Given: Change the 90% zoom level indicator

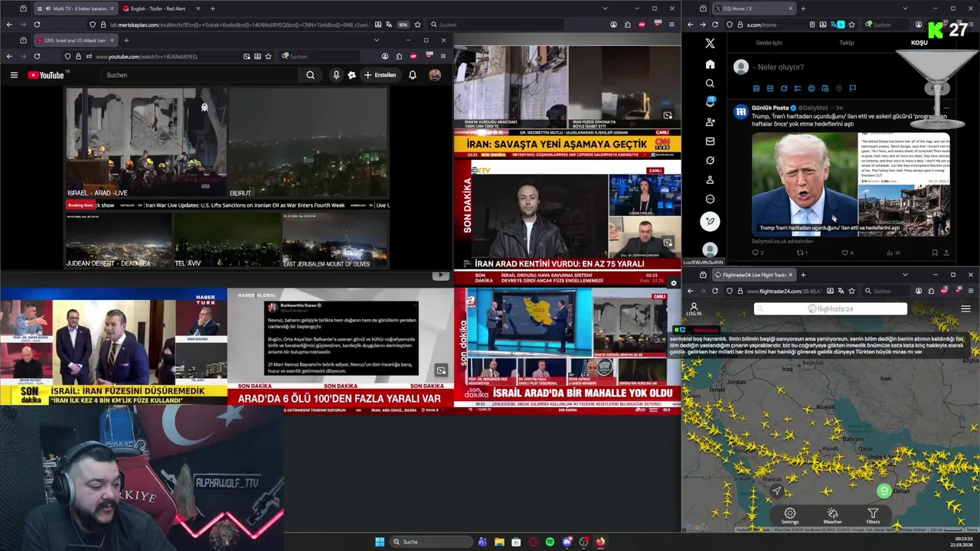Looking at the screenshot, I should (403, 24).
